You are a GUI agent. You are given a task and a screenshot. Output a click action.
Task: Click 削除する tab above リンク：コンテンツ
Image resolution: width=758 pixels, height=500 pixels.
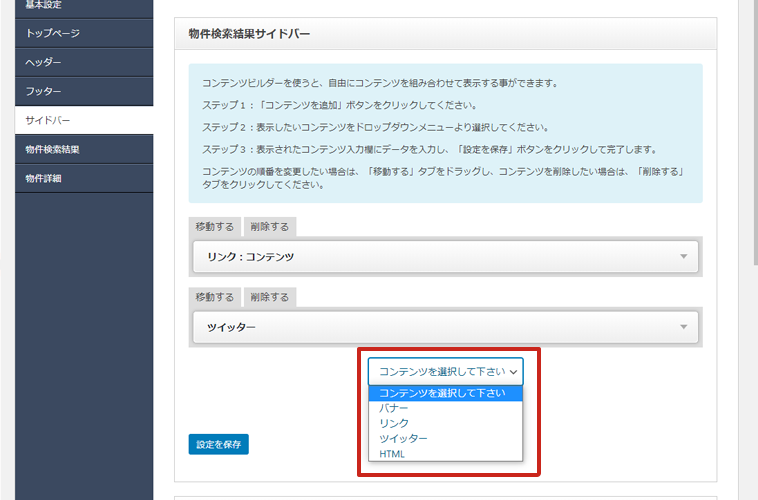pyautogui.click(x=270, y=227)
